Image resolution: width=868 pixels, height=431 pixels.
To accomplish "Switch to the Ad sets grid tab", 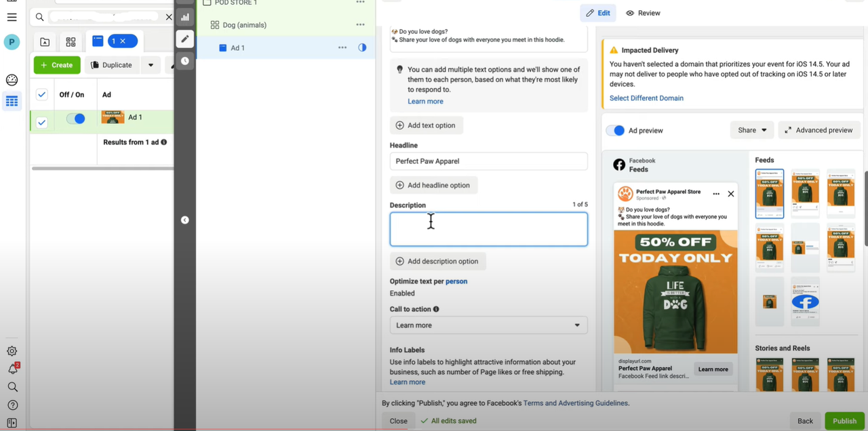I will (71, 42).
